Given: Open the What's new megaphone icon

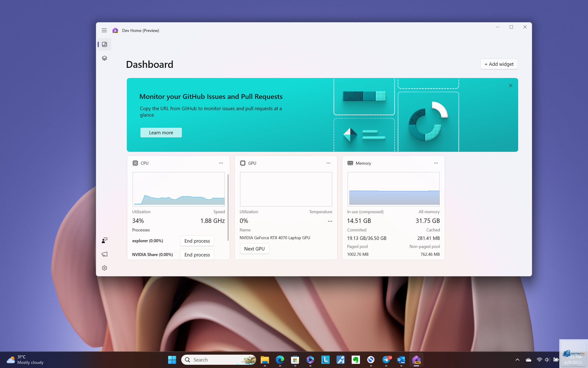Looking at the screenshot, I should (105, 254).
